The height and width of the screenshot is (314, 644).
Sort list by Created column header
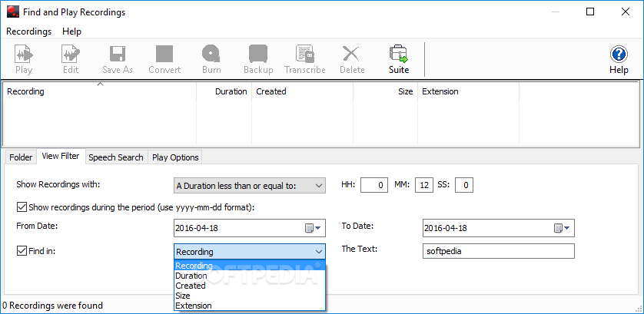point(271,91)
